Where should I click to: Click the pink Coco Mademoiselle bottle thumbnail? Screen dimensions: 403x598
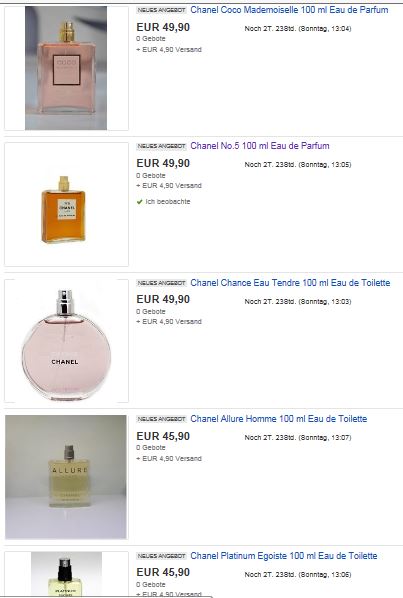(x=66, y=68)
